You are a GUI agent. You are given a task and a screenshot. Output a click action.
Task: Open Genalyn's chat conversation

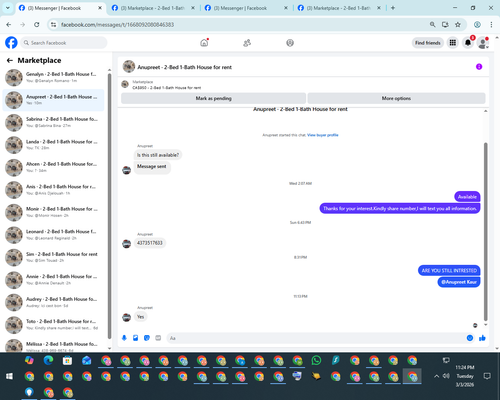(x=53, y=77)
